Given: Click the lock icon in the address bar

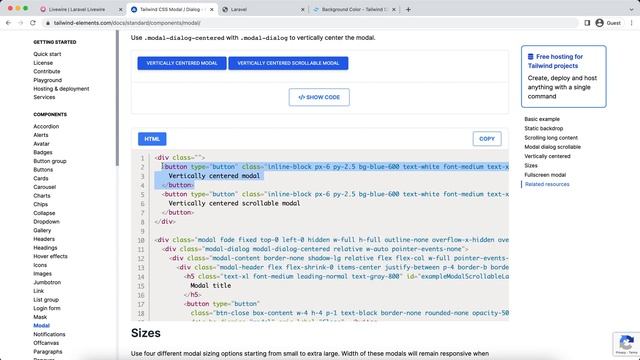Looking at the screenshot, I should [48, 23].
